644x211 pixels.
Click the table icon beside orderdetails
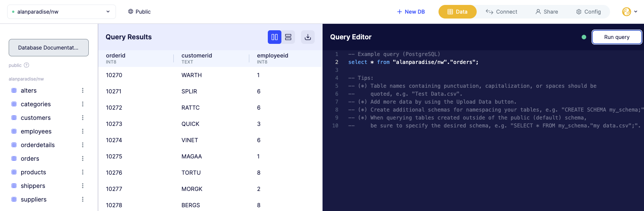pos(14,145)
